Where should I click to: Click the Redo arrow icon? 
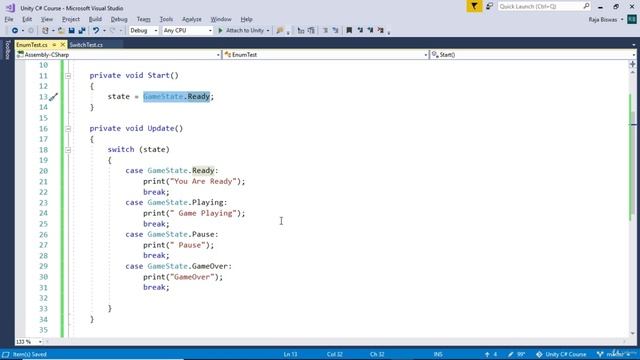[x=113, y=31]
